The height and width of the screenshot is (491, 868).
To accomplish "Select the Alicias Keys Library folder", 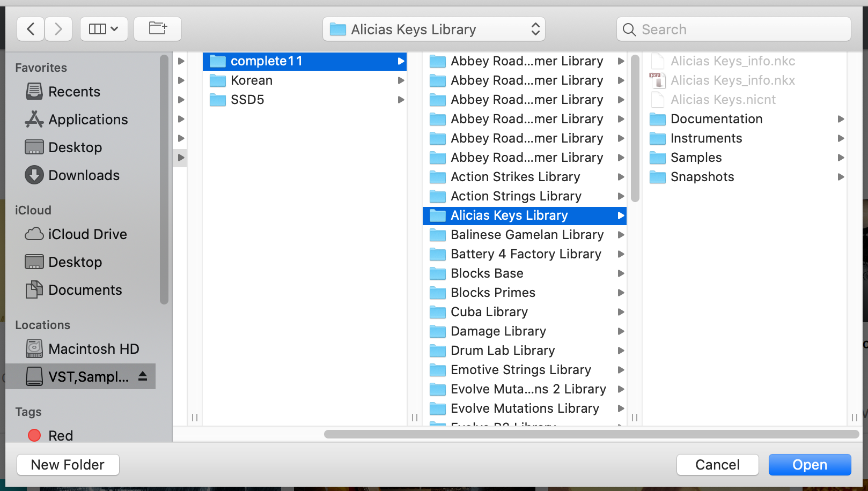I will [x=525, y=215].
